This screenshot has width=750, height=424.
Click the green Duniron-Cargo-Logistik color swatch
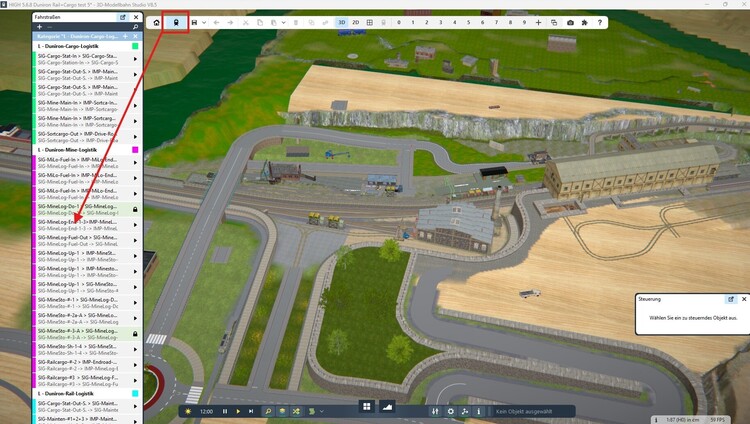135,45
